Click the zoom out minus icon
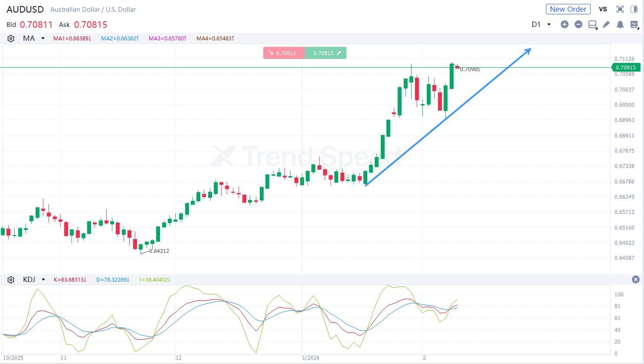 [x=578, y=24]
